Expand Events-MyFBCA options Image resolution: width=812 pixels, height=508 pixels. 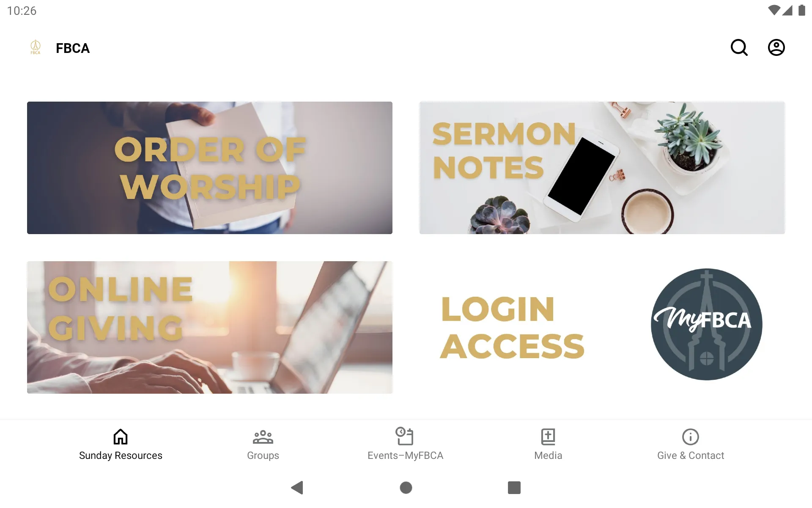[x=405, y=443]
